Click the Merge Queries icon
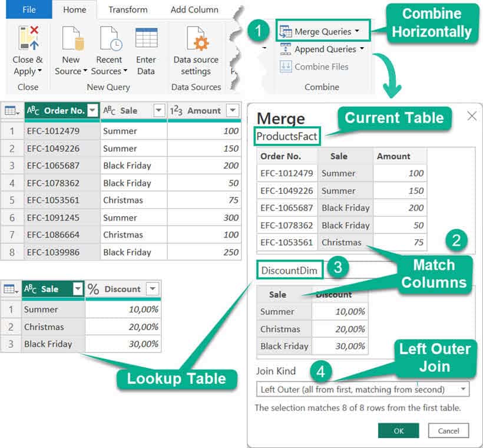 click(x=285, y=31)
